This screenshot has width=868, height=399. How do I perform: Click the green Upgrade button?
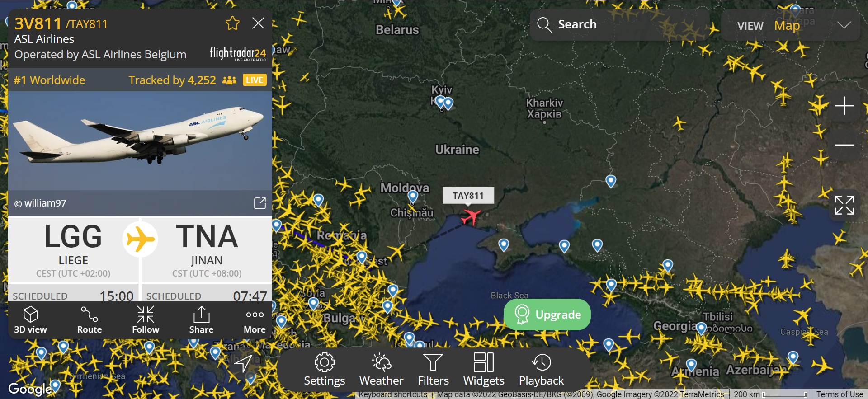(x=547, y=315)
